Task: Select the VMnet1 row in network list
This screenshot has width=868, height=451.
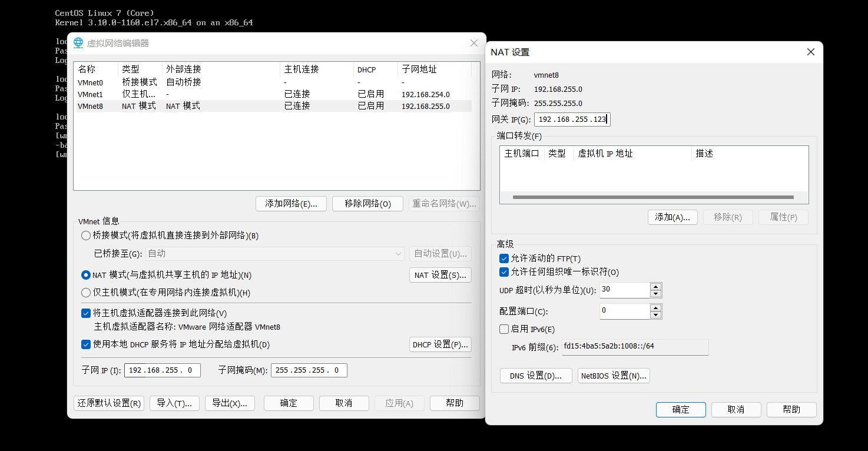Action: [x=273, y=94]
